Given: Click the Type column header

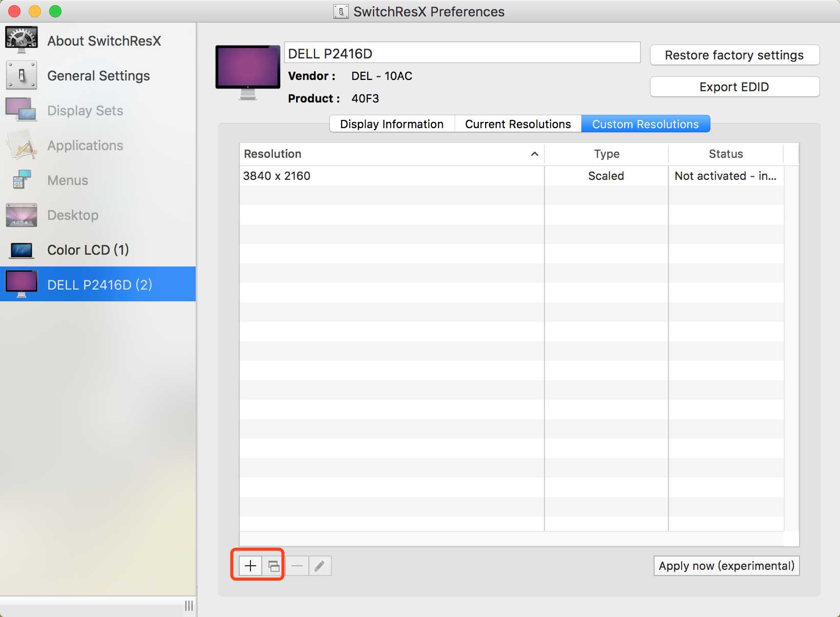Looking at the screenshot, I should click(606, 154).
